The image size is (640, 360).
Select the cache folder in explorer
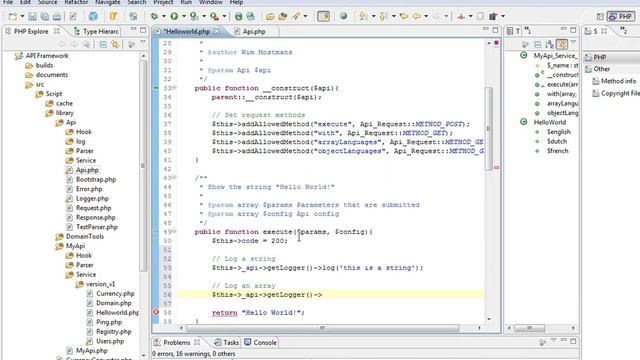[x=64, y=103]
